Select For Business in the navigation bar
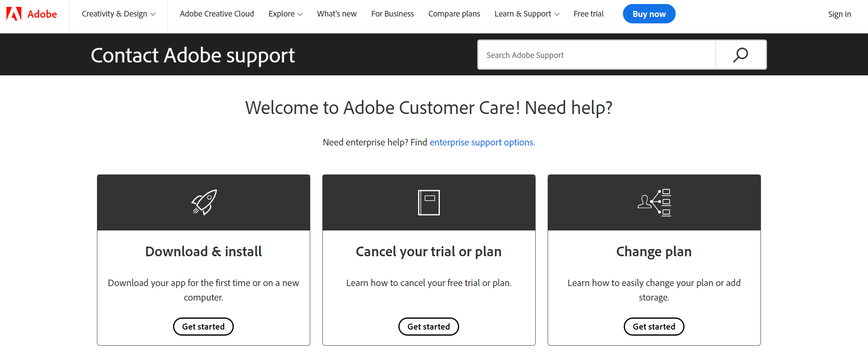Image resolution: width=868 pixels, height=359 pixels. (x=392, y=14)
